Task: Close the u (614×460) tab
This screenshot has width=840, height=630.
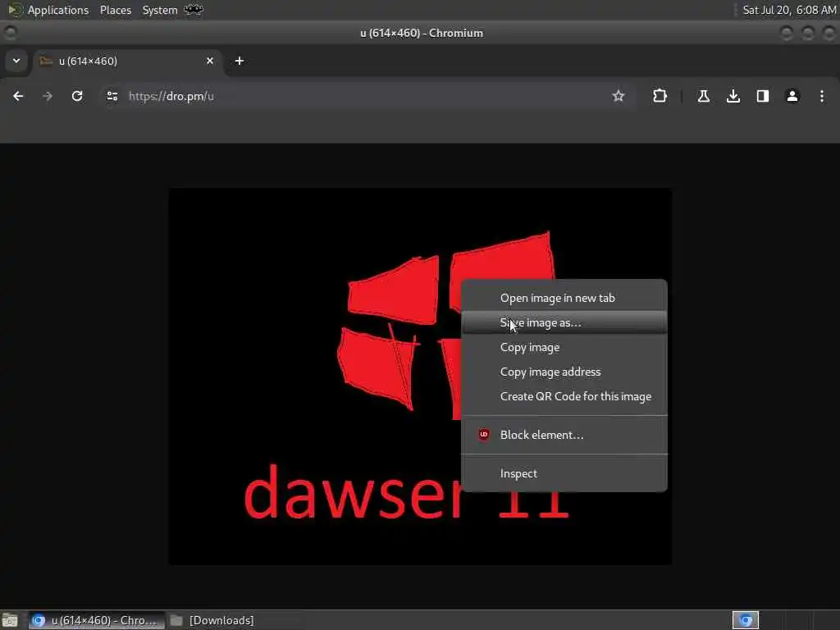Action: (210, 61)
